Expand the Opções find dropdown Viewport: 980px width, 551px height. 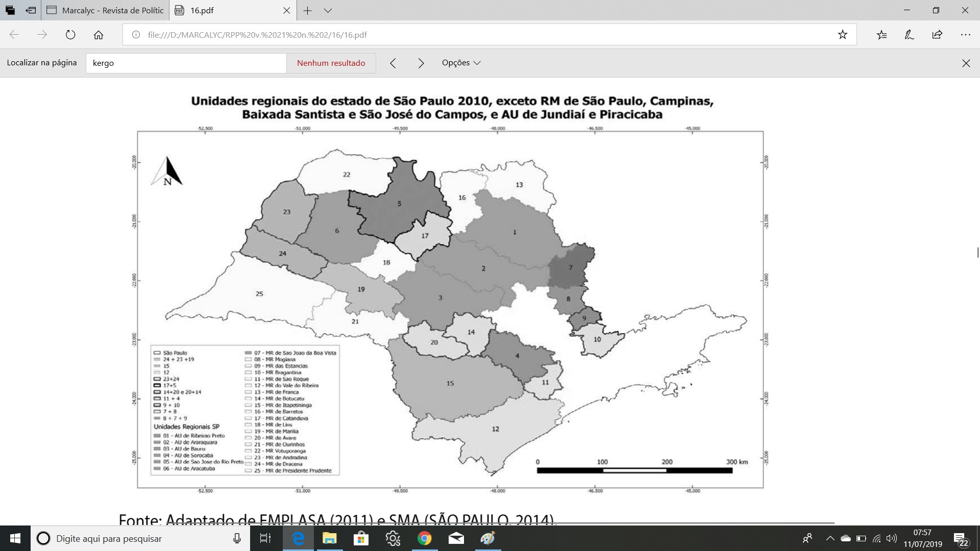pyautogui.click(x=461, y=63)
